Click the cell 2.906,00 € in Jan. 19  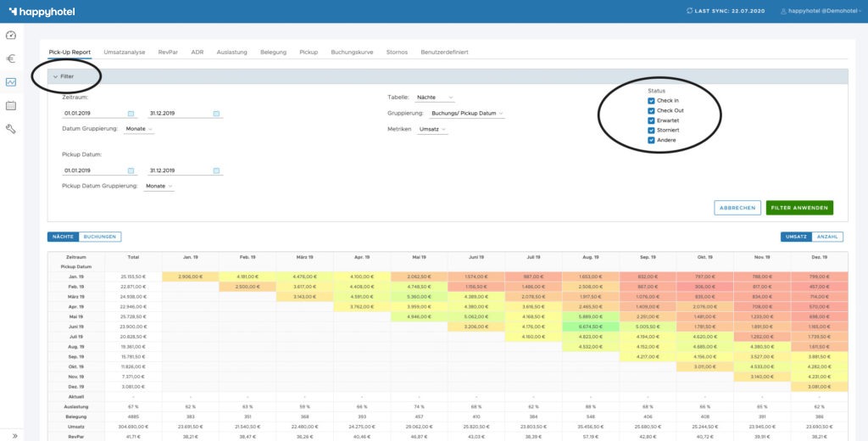click(x=191, y=276)
